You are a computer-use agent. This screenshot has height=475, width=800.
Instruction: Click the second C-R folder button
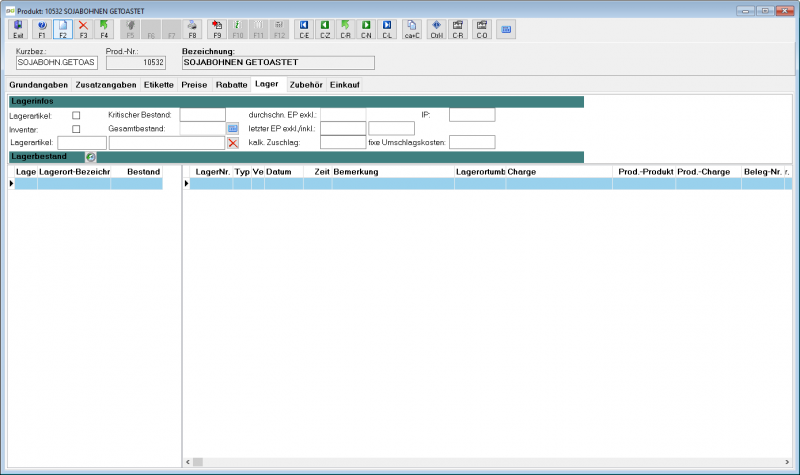[x=458, y=29]
